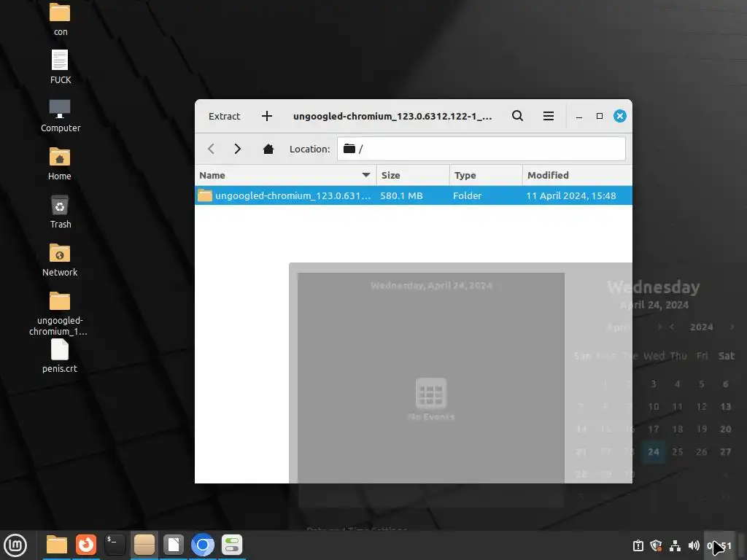Click the archive manager taskbar icon

[x=144, y=545]
